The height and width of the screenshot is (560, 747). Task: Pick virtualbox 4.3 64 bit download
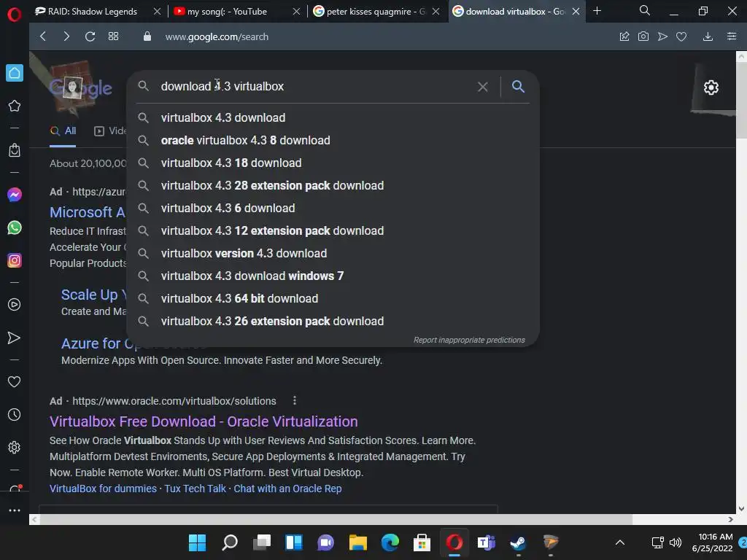(x=333, y=298)
